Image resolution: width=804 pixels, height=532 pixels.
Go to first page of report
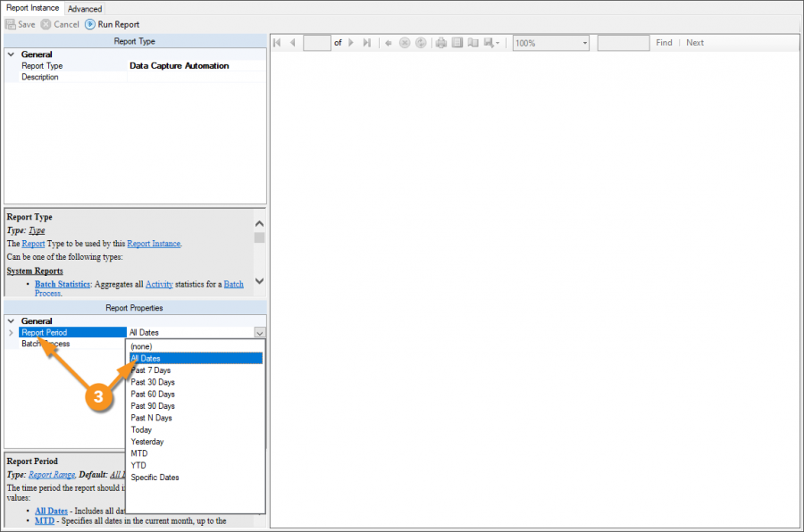277,43
